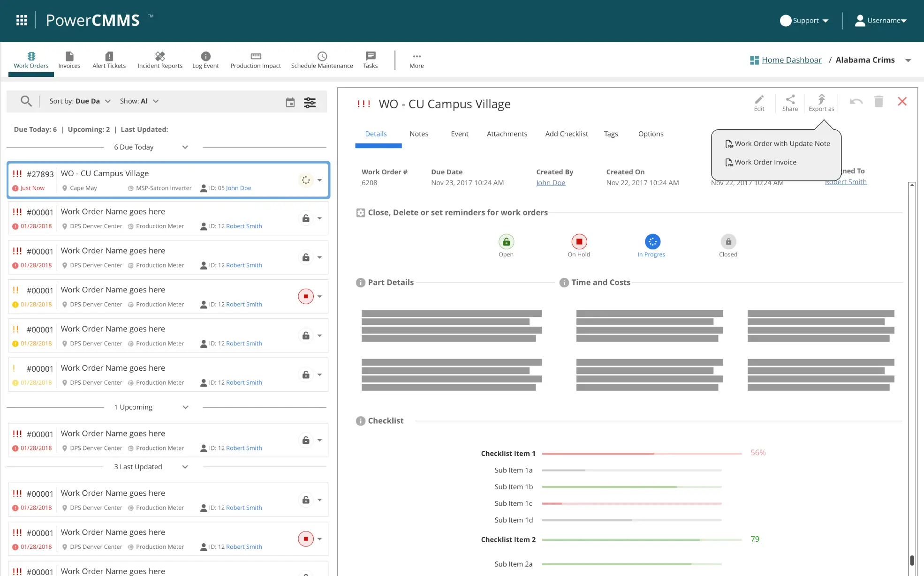Open the calendar icon above the list

tap(290, 102)
